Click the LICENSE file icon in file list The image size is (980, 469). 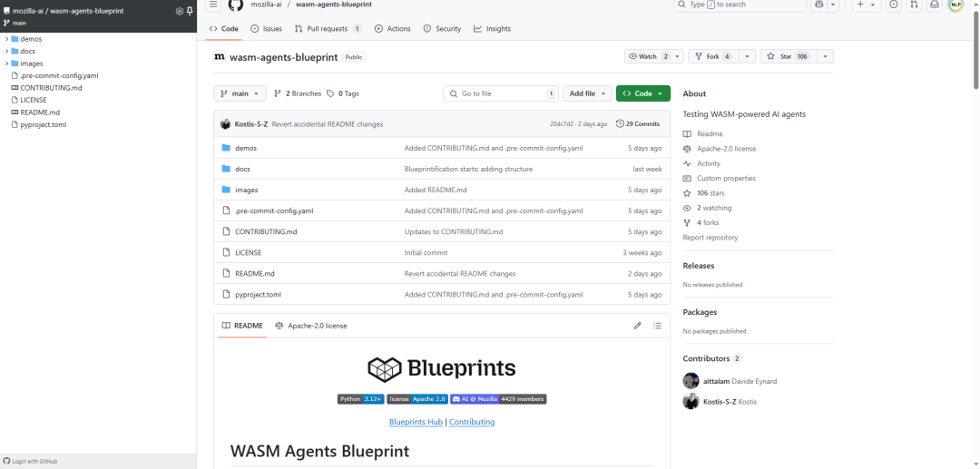click(226, 252)
